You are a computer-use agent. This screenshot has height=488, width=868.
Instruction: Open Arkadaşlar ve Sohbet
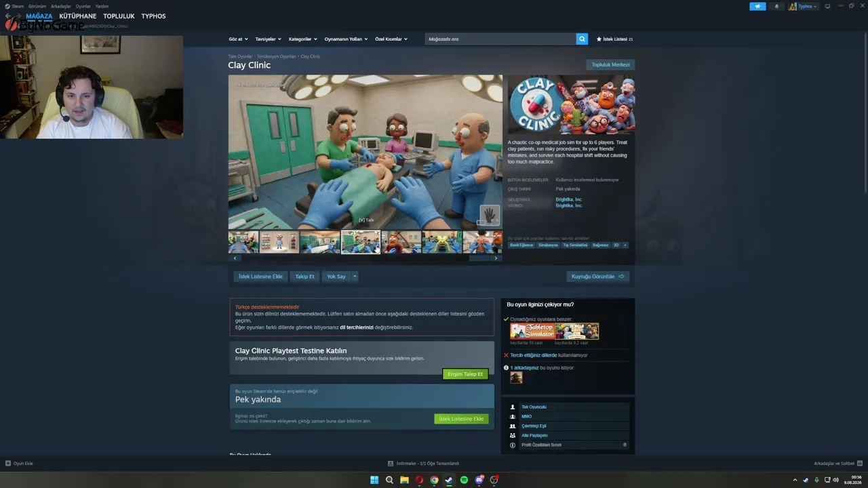[x=837, y=464]
